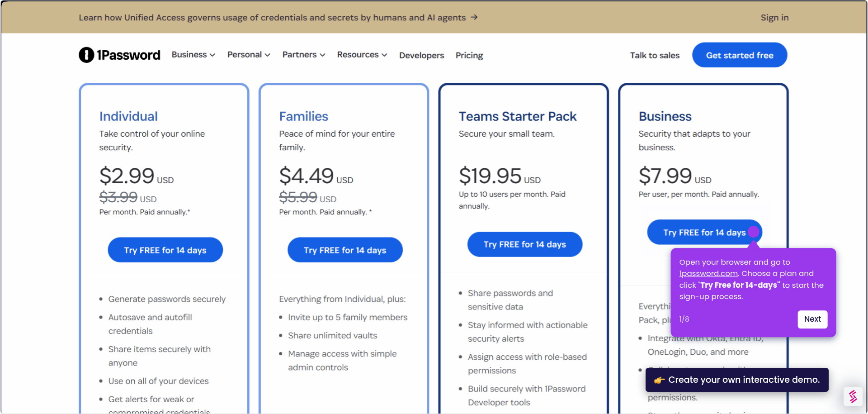This screenshot has height=414, width=868.
Task: Open the Personal dropdown menu
Action: [x=248, y=54]
